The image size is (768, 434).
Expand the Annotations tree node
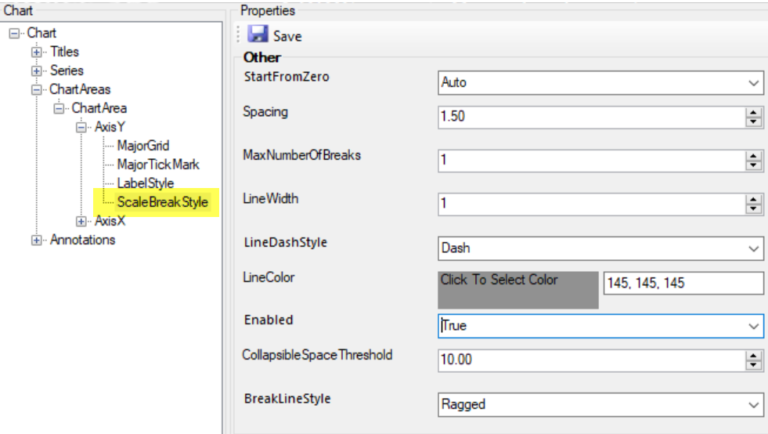pyautogui.click(x=36, y=240)
